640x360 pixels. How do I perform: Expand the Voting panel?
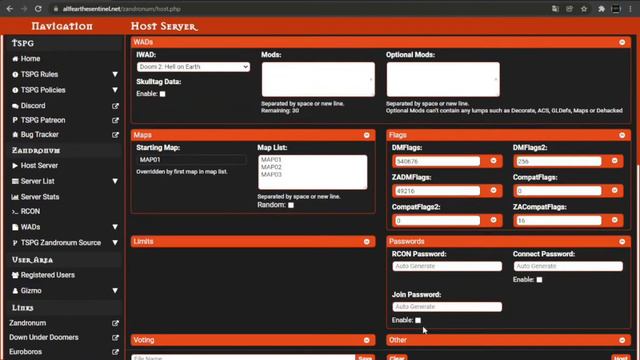pos(367,340)
